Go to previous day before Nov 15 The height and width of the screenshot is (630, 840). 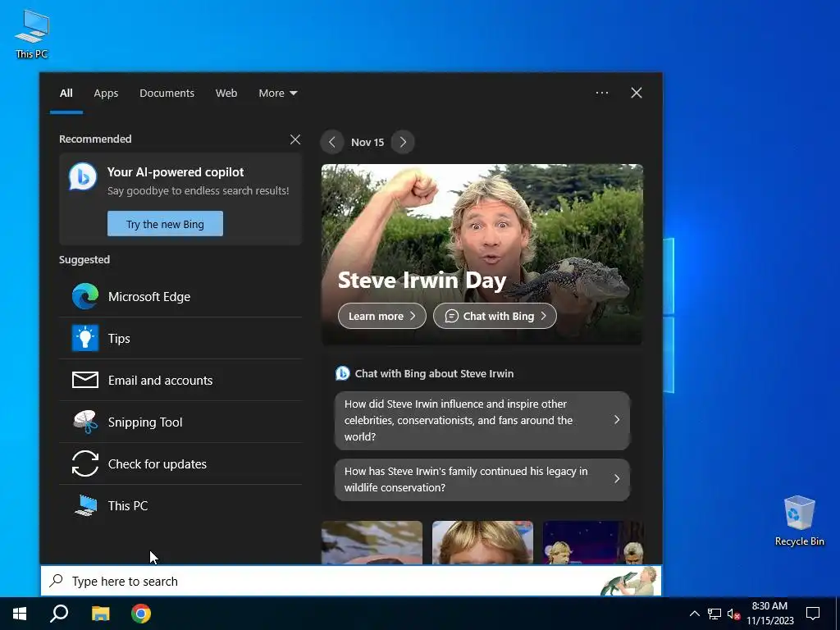(332, 142)
